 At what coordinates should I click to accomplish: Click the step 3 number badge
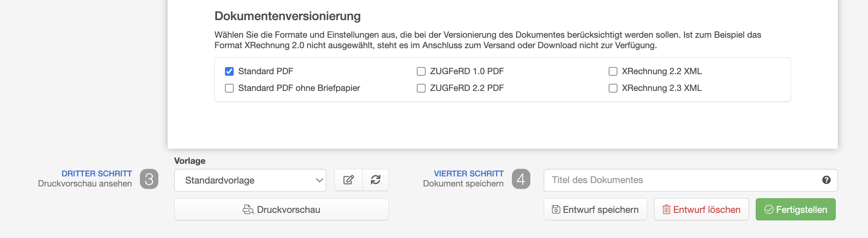click(x=149, y=179)
